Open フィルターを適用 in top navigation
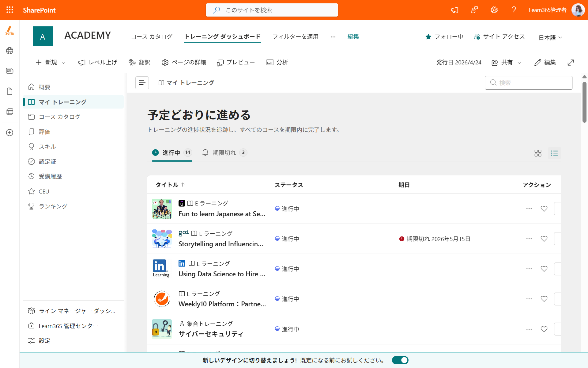The width and height of the screenshot is (588, 368). pyautogui.click(x=296, y=37)
